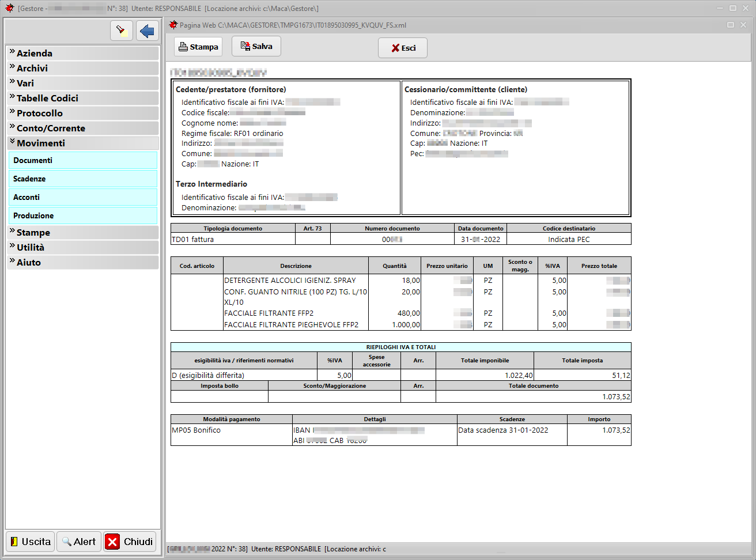Expand the Archivi menu section
The height and width of the screenshot is (560, 756).
coord(82,68)
